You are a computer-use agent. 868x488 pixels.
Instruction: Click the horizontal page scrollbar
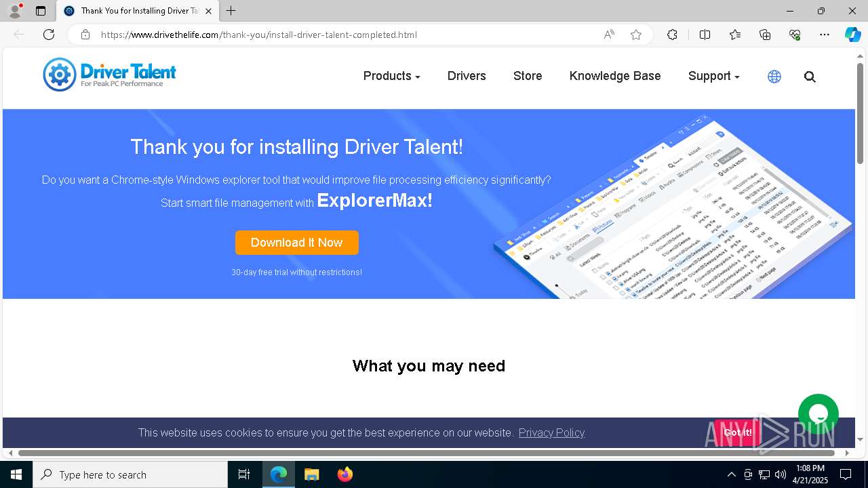(427, 453)
